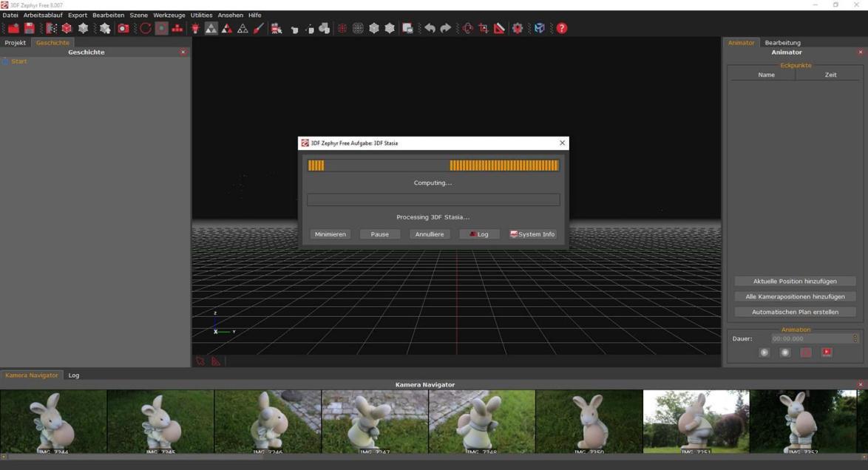Switch to the bottom Log tab
Screen dimensions: 868x470
tap(74, 375)
